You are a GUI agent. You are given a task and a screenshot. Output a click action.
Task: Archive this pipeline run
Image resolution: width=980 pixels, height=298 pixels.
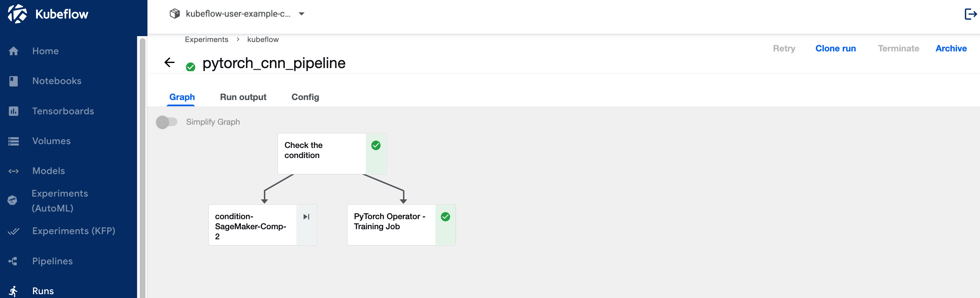point(951,48)
